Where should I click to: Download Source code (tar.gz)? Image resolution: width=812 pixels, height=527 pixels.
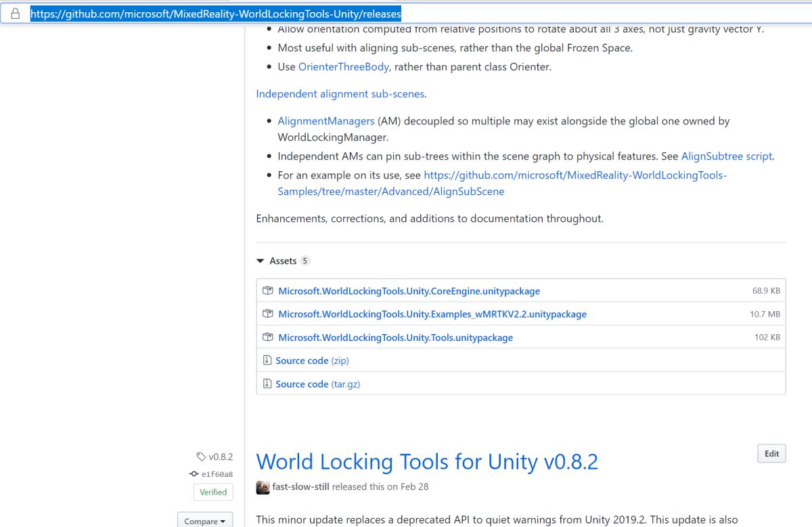pos(318,384)
